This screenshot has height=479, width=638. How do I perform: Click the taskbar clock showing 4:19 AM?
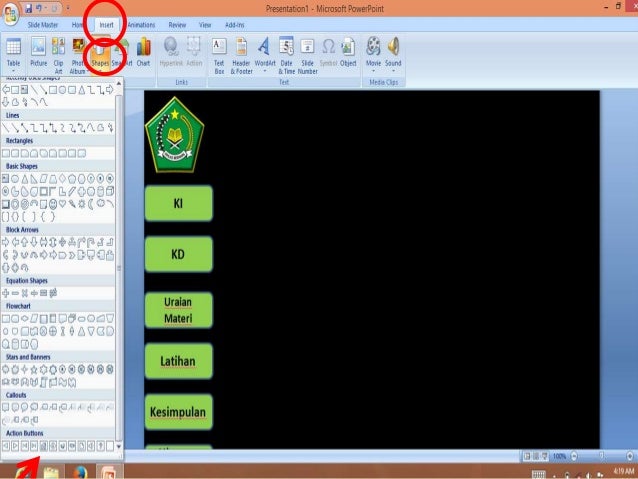(x=624, y=471)
